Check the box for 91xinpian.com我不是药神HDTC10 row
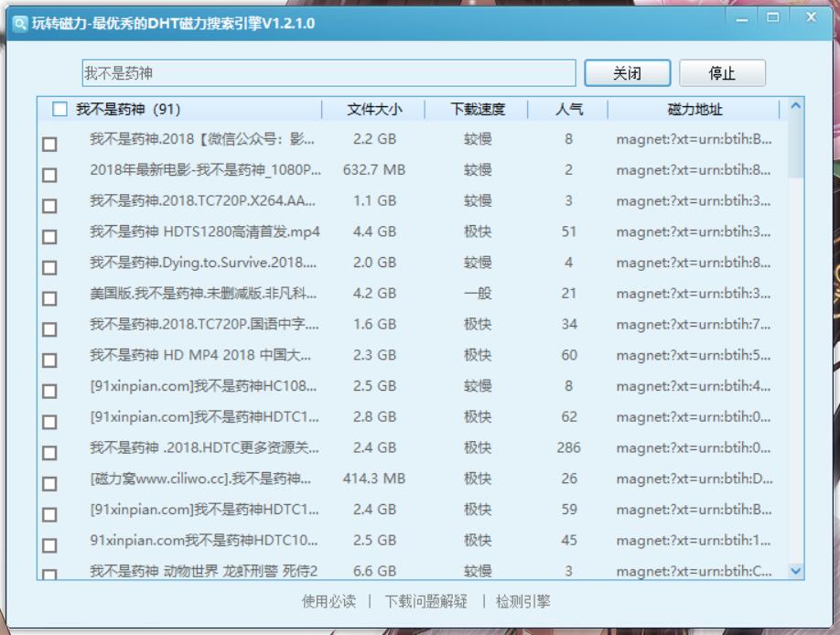840x635 pixels. click(49, 545)
